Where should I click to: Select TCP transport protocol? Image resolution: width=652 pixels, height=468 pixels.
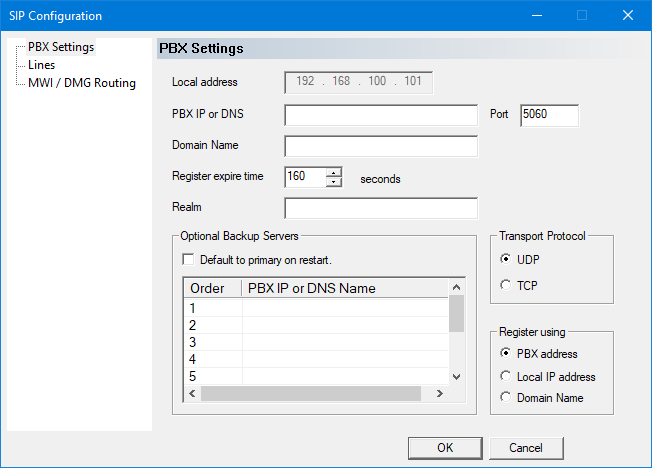tap(505, 285)
